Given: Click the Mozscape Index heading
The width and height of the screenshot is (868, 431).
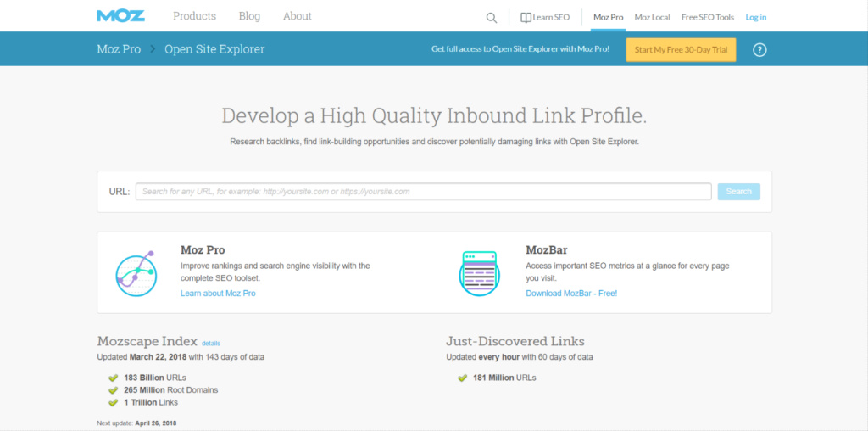Looking at the screenshot, I should pos(147,341).
